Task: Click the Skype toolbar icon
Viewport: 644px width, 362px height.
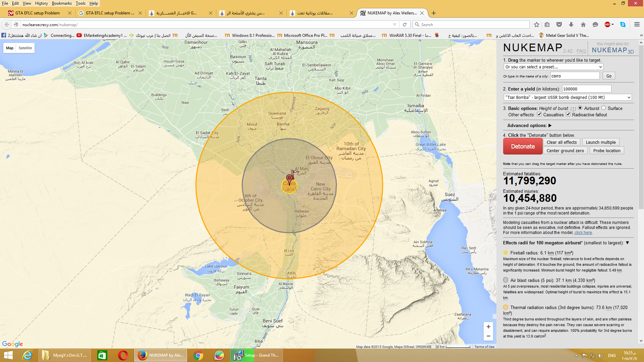Action: [x=623, y=24]
